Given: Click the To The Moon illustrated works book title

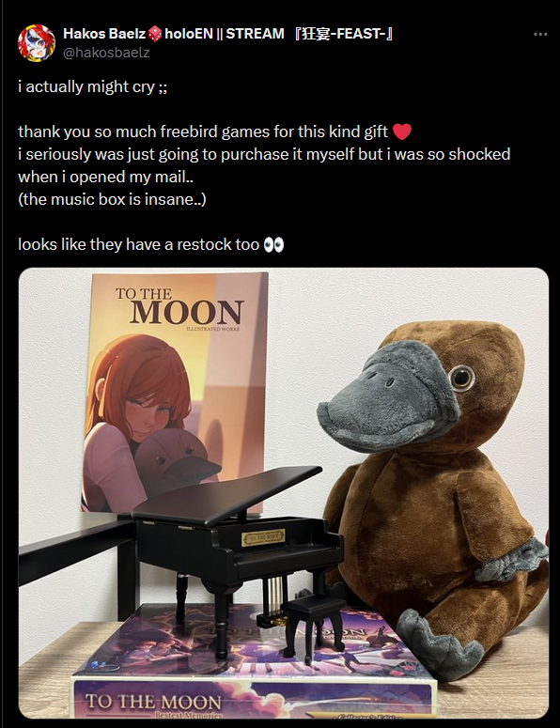Looking at the screenshot, I should point(179,306).
